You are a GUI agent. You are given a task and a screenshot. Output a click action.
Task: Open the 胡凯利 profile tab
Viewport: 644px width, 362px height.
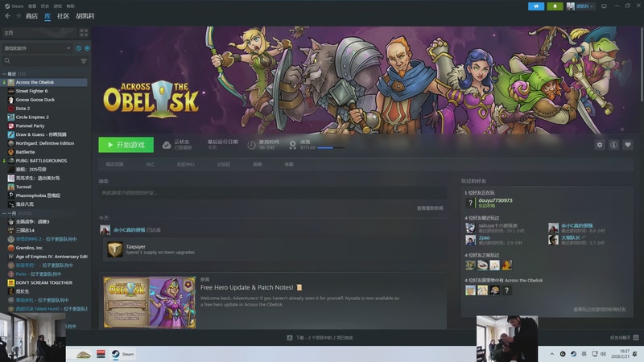(85, 16)
